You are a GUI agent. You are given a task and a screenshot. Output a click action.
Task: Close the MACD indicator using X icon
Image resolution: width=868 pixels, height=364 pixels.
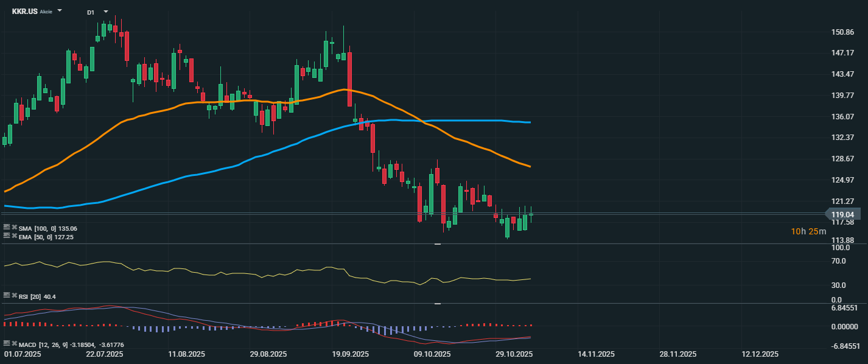(14, 344)
